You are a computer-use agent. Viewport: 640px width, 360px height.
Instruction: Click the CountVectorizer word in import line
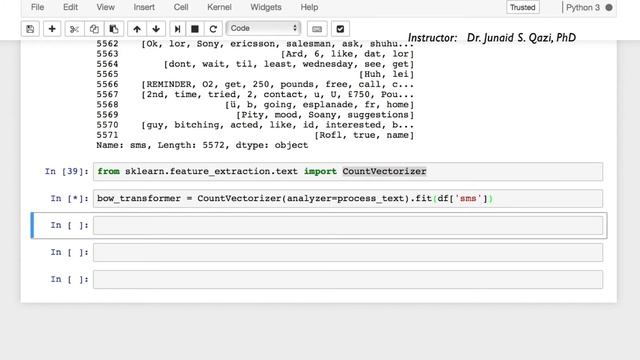[384, 171]
